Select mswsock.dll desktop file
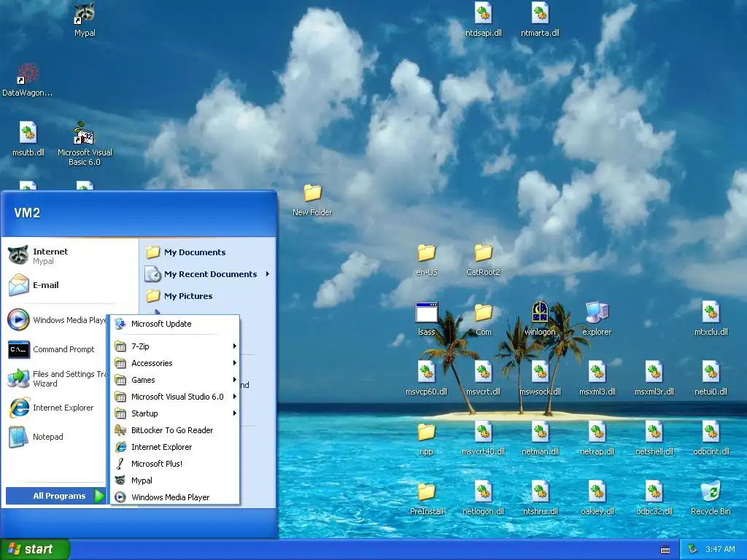The width and height of the screenshot is (747, 560). coord(540,378)
